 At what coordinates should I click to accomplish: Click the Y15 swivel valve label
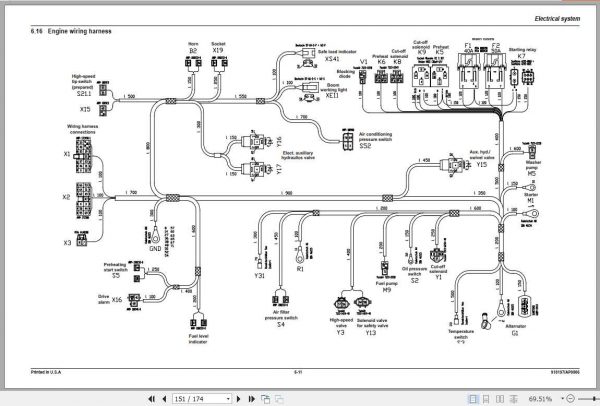[x=482, y=164]
